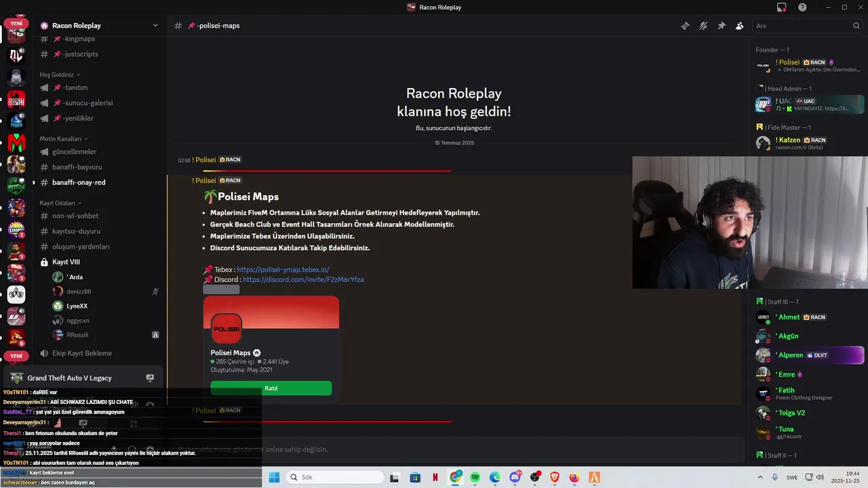Collapse the Kayıt Odaları category
This screenshot has height=488, width=868.
(x=60, y=203)
